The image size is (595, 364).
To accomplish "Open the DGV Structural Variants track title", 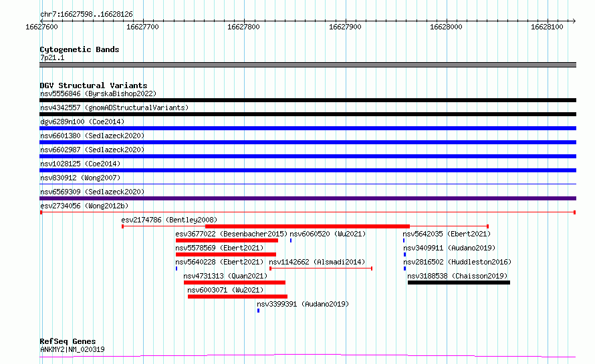I will tap(94, 85).
